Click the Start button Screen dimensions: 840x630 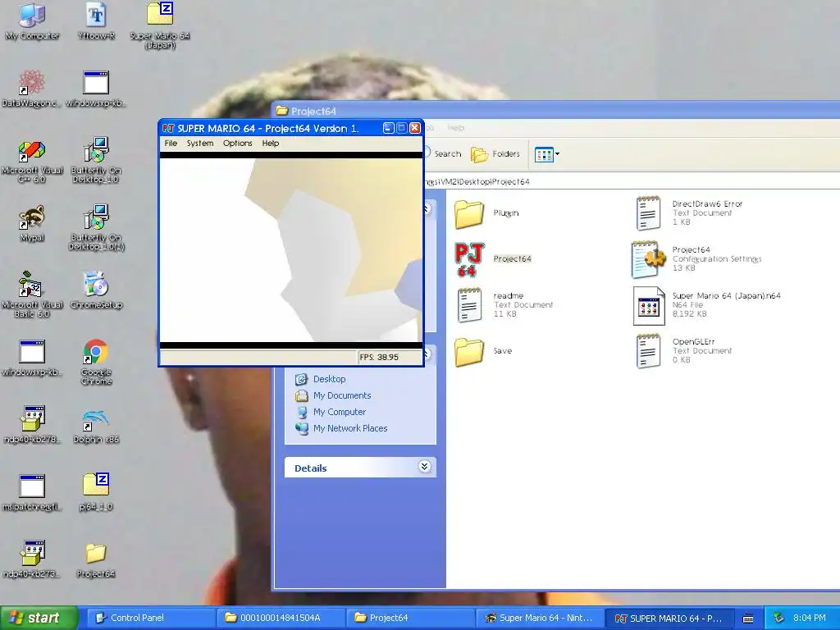pos(39,619)
